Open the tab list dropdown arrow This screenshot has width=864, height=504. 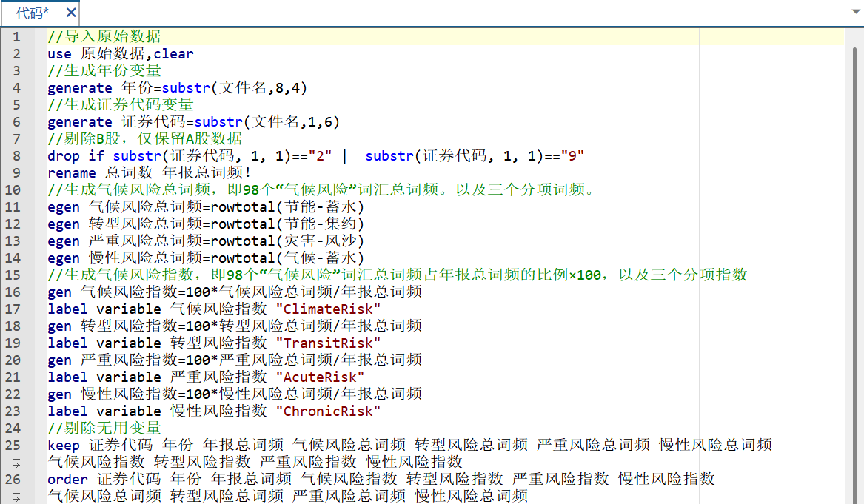850,13
